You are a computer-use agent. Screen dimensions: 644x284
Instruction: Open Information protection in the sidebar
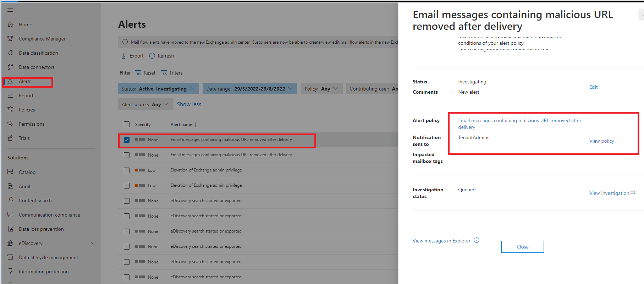pyautogui.click(x=44, y=272)
